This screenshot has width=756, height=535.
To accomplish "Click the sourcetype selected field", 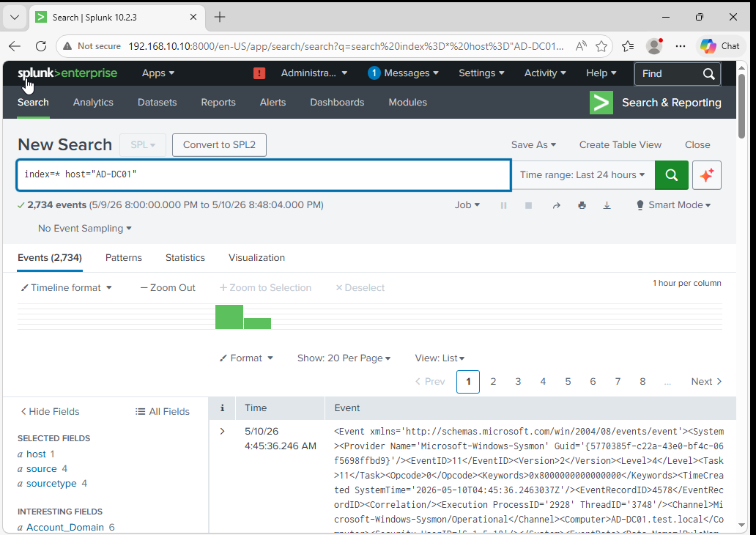I will 51,484.
